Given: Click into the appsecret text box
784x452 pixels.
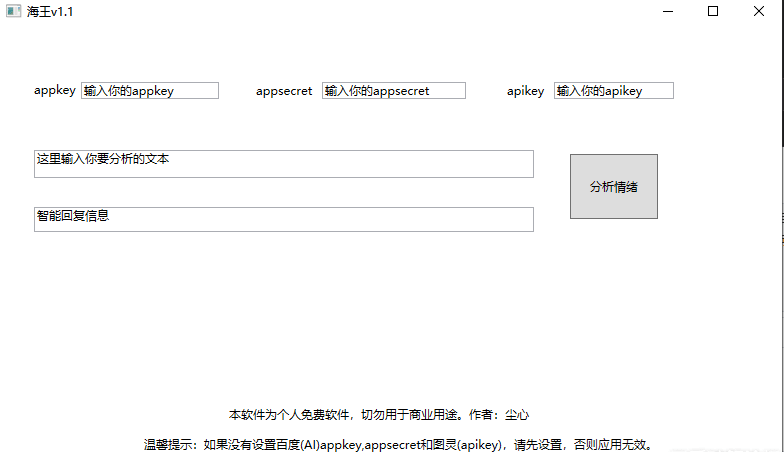Looking at the screenshot, I should [x=393, y=91].
